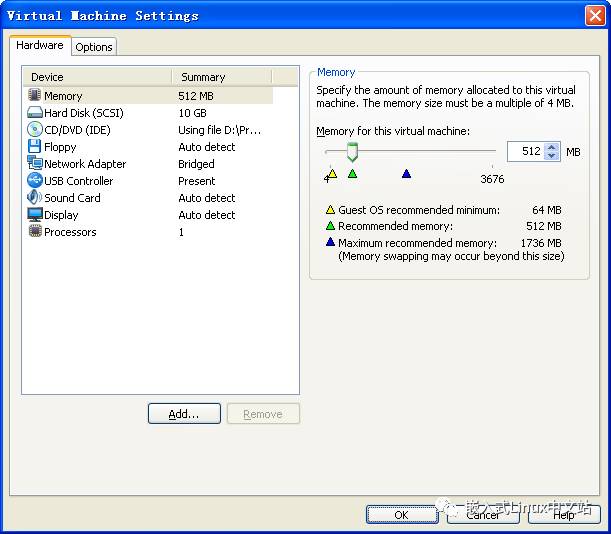
Task: Click the Floppy disk icon
Action: 35,147
